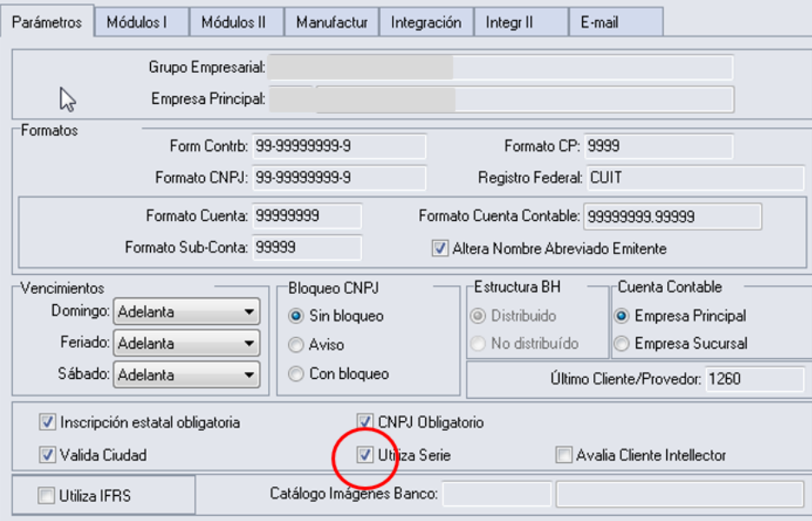Select the Aviso radio option
The image size is (812, 521).
[296, 344]
